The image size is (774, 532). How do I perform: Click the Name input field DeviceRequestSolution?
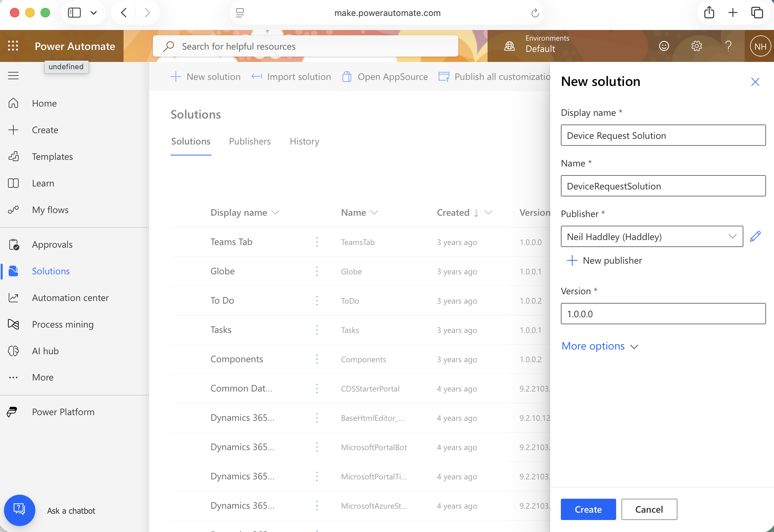(x=663, y=186)
